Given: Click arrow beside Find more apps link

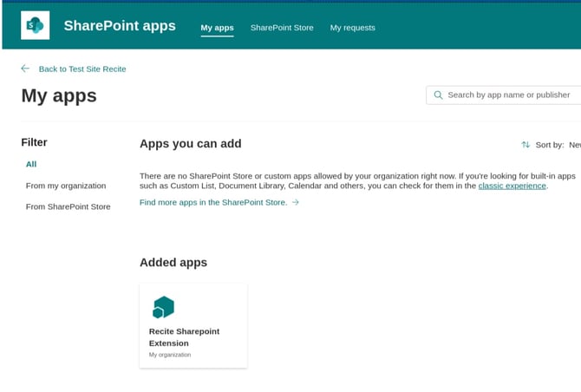Looking at the screenshot, I should tap(296, 202).
